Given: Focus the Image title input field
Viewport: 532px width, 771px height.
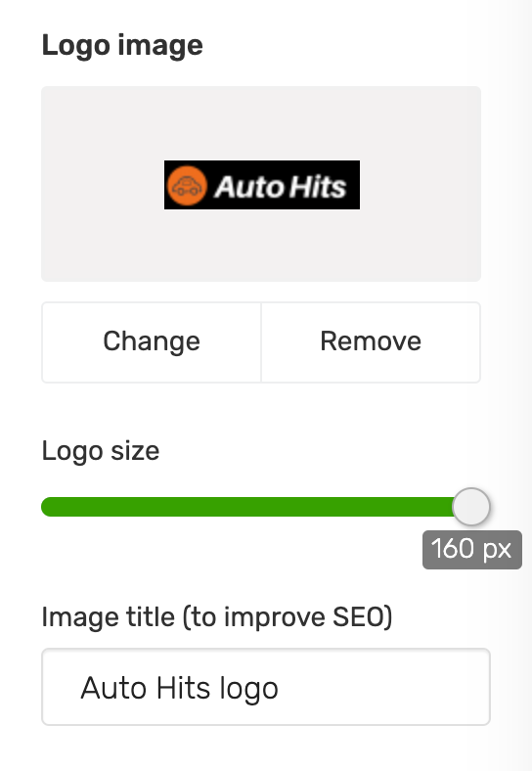Looking at the screenshot, I should point(266,687).
